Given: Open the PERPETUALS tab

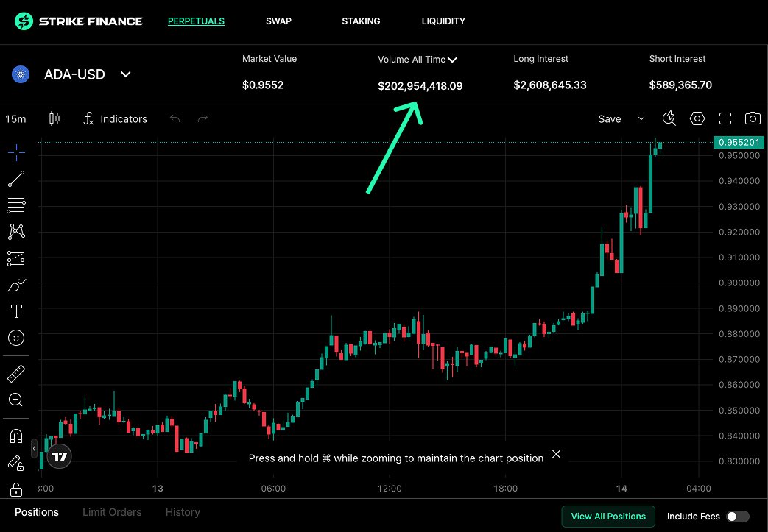Looking at the screenshot, I should coord(196,21).
